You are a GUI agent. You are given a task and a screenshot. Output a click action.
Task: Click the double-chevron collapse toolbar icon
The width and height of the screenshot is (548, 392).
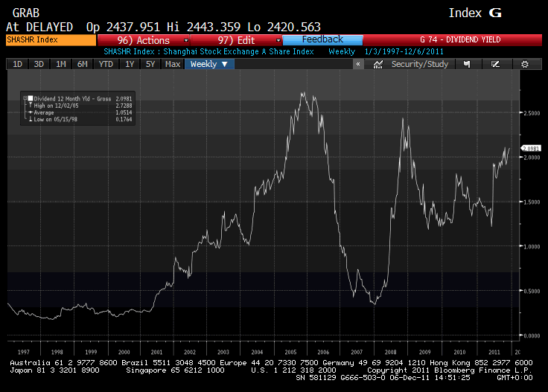(x=358, y=65)
